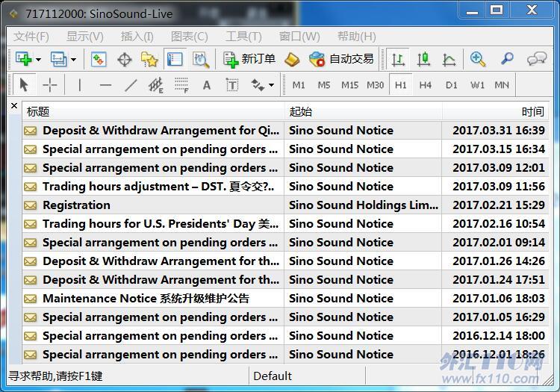Toggle the Terminal panel icon
The height and width of the screenshot is (392, 560).
(x=175, y=59)
